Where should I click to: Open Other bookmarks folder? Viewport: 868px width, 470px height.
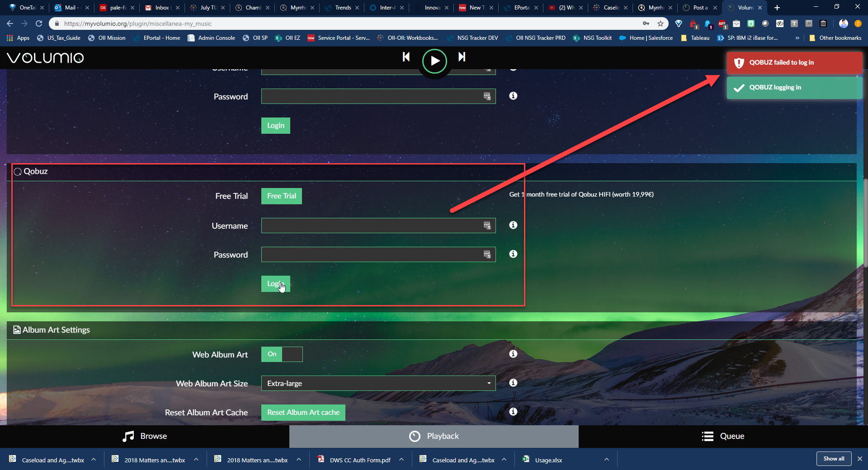click(x=835, y=38)
